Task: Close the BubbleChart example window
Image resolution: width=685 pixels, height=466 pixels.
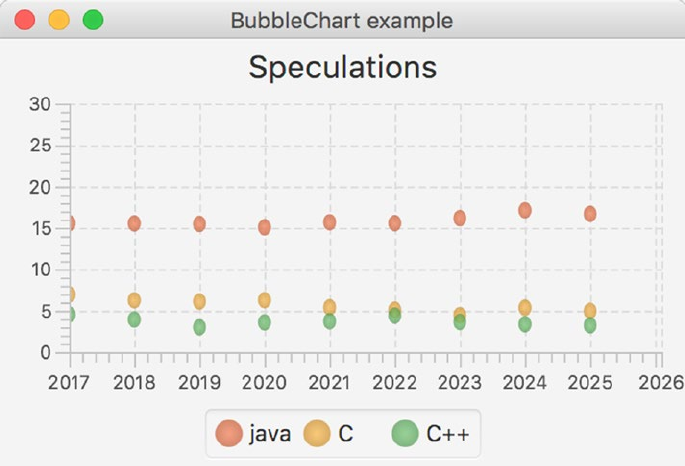Action: [x=25, y=20]
